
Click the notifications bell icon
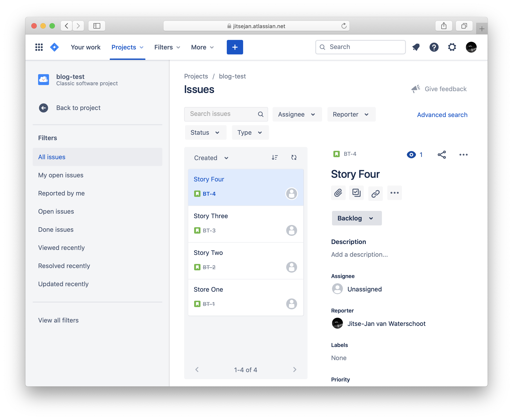[416, 47]
